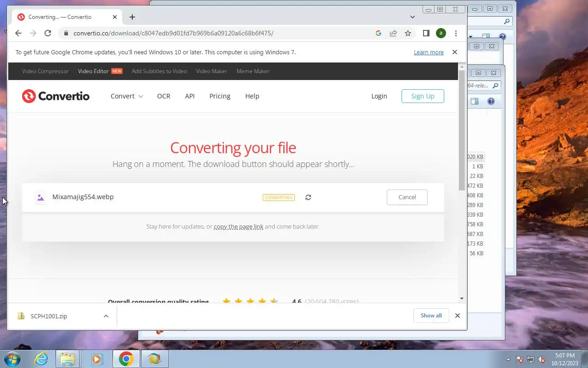Screen dimensions: 588x368
Task: Click the browser forward arrow
Action: point(33,33)
